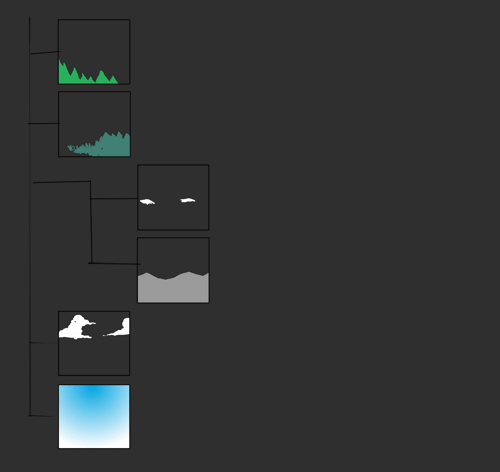Click the right small white cloud shape
The height and width of the screenshot is (472, 500).
click(188, 200)
